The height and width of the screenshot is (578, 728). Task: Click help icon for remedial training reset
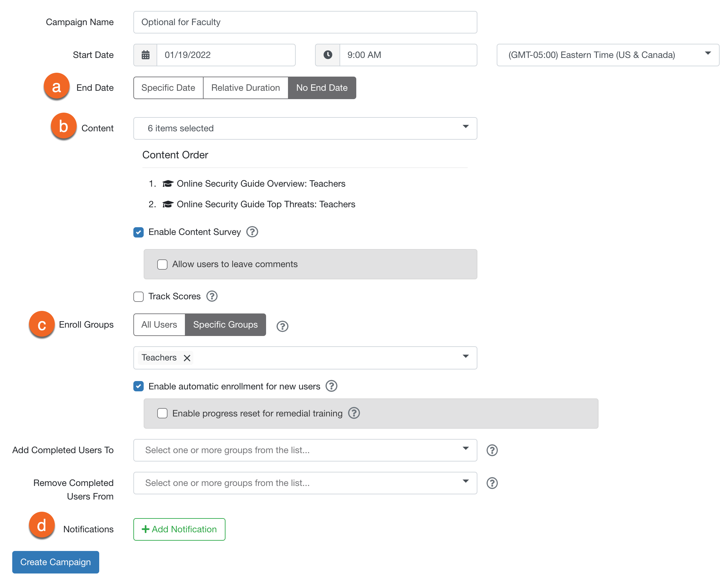[354, 413]
